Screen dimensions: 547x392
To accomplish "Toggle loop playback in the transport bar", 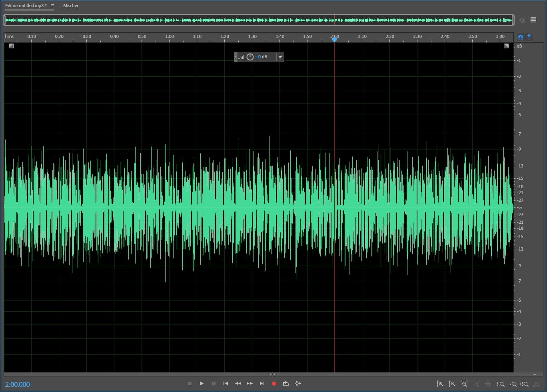I will click(x=285, y=384).
